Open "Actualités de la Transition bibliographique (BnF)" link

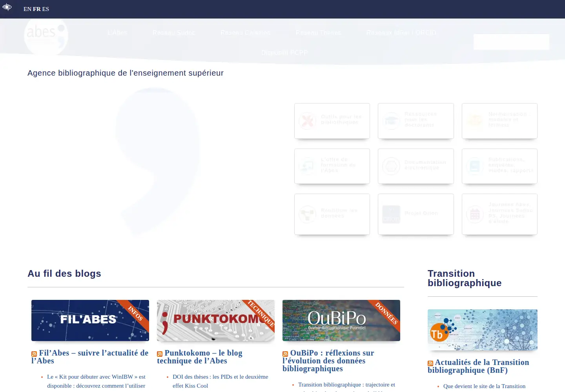click(x=478, y=366)
